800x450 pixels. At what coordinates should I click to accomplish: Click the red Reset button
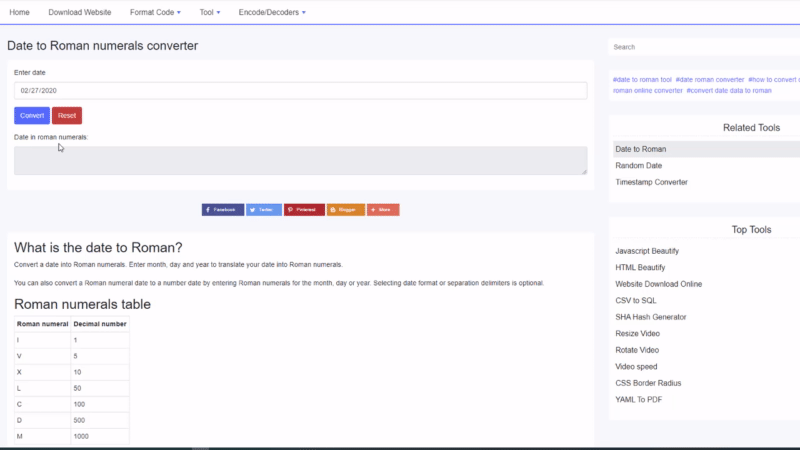click(67, 116)
